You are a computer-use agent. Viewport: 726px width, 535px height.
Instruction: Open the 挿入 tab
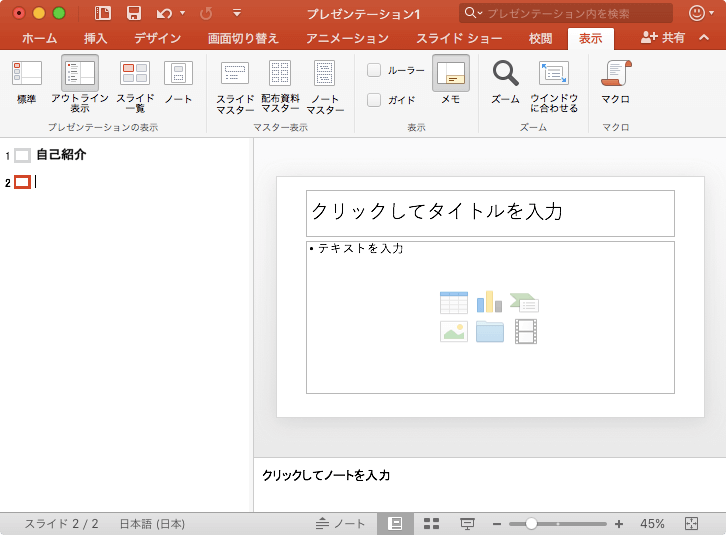(x=95, y=38)
